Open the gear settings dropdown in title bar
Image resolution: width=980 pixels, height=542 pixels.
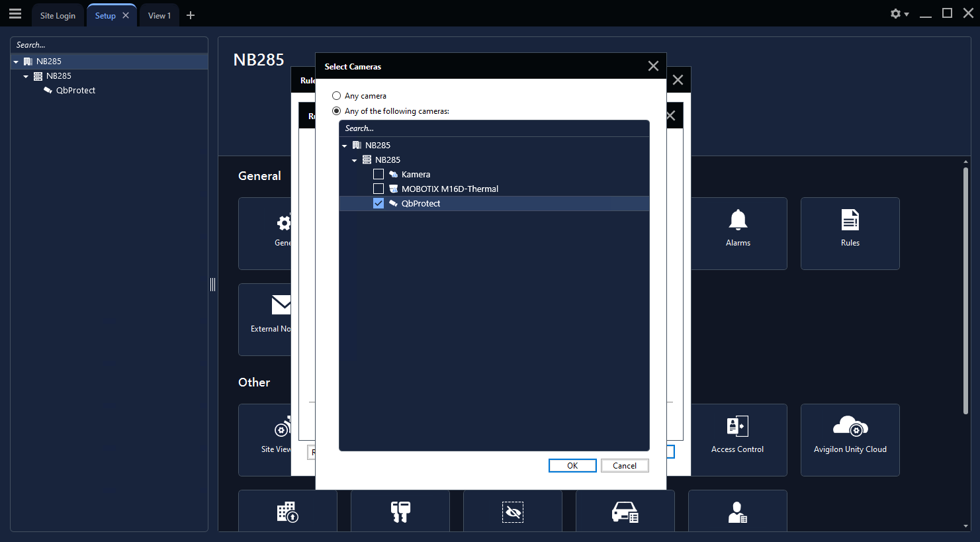899,14
